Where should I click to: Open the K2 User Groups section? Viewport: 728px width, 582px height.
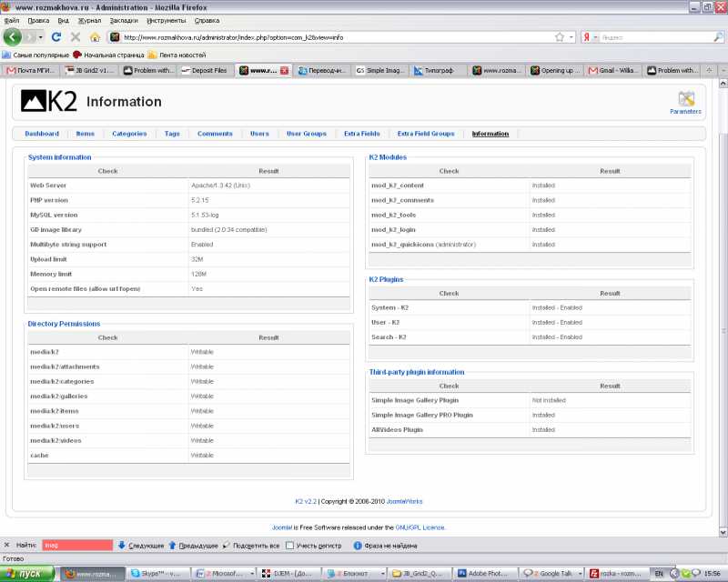pyautogui.click(x=307, y=134)
